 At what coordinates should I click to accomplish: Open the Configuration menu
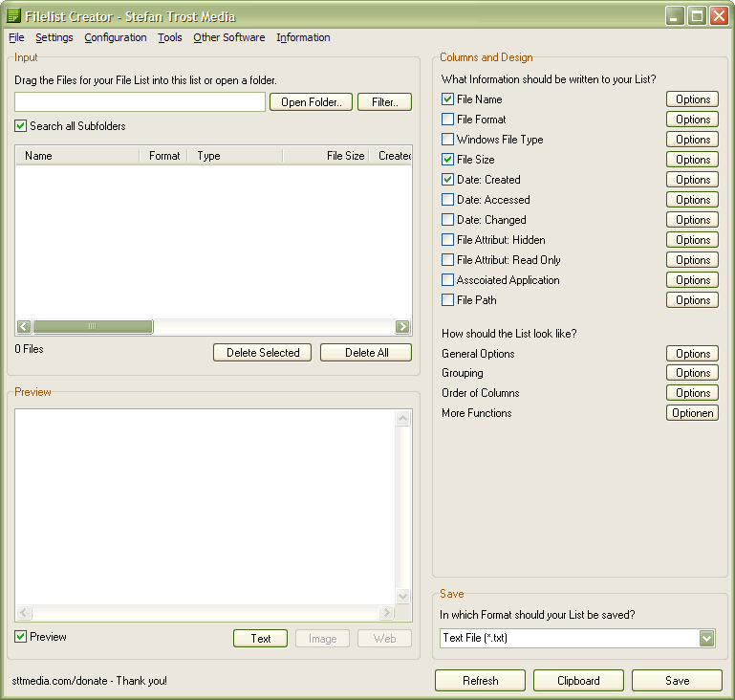pyautogui.click(x=116, y=38)
